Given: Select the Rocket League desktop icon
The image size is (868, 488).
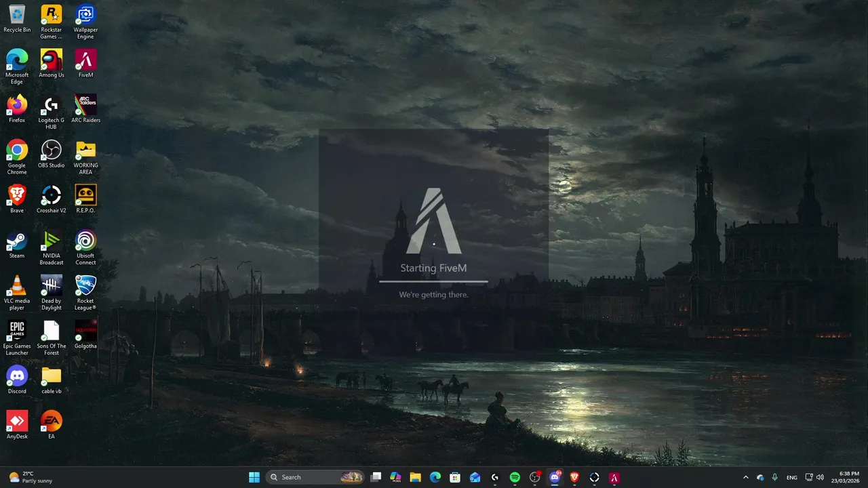Looking at the screenshot, I should click(85, 293).
